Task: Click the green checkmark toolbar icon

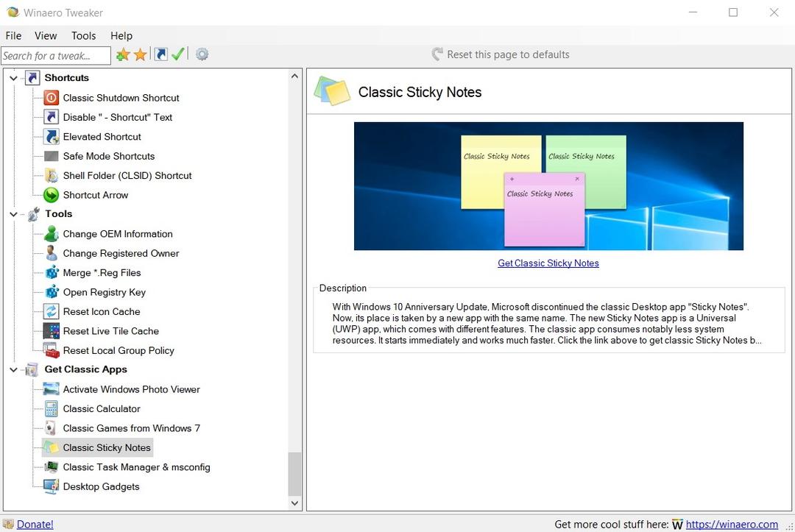Action: [177, 54]
